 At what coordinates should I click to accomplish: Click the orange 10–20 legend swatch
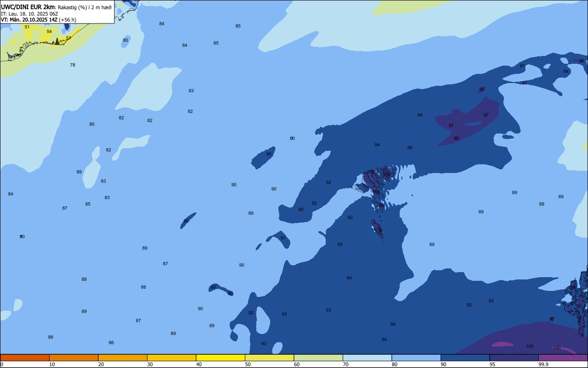73,357
